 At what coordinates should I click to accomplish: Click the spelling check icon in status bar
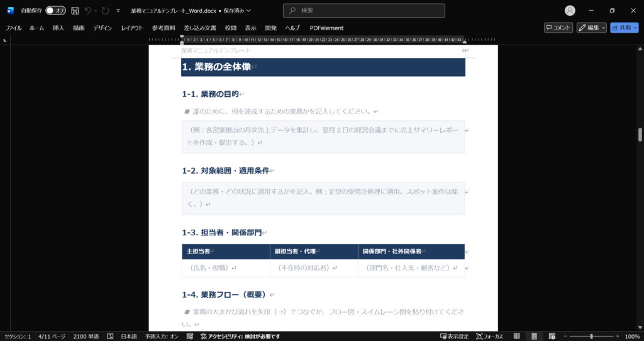click(110, 337)
